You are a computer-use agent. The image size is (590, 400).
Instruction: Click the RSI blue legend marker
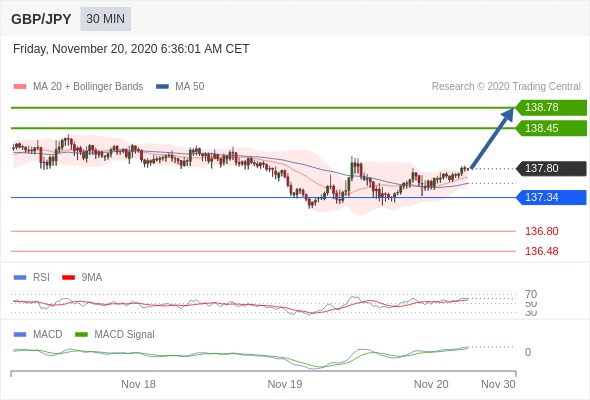[x=20, y=278]
